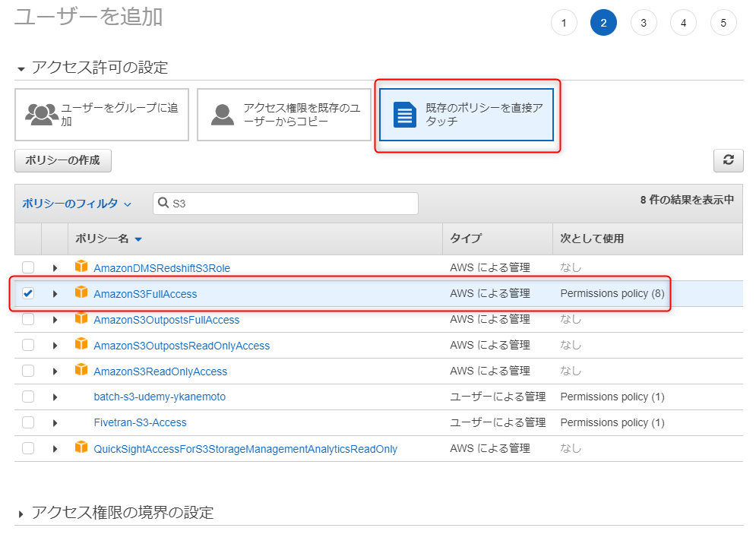Click the orange box icon beside AmazonS3ReadOnlyAccess
The width and height of the screenshot is (756, 550).
click(81, 370)
